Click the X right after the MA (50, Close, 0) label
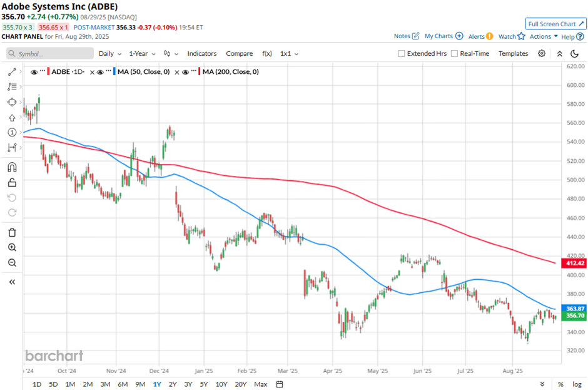Image resolution: width=588 pixels, height=390 pixels. [x=177, y=72]
